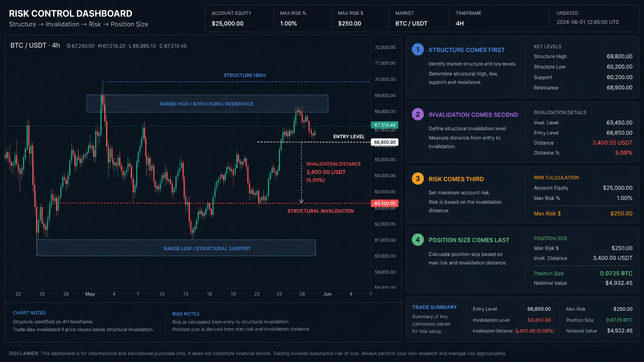Click the Risk Notes heading
Screen dimensions: 644x362
(186, 314)
